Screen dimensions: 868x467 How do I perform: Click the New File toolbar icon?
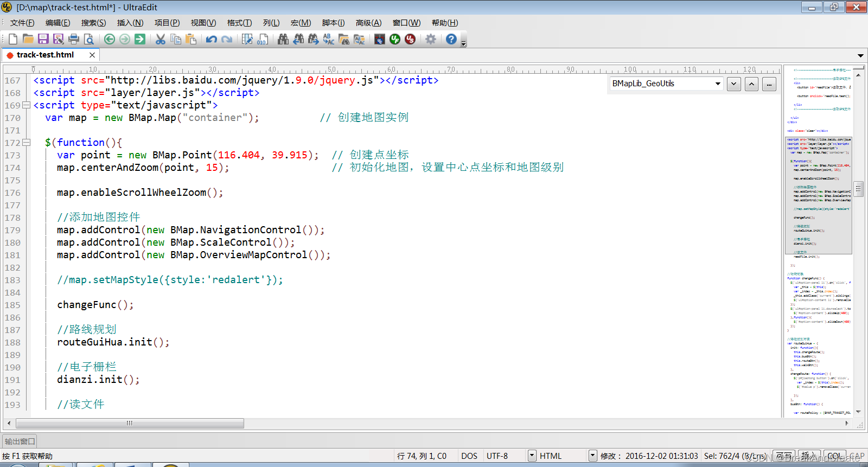[12, 39]
